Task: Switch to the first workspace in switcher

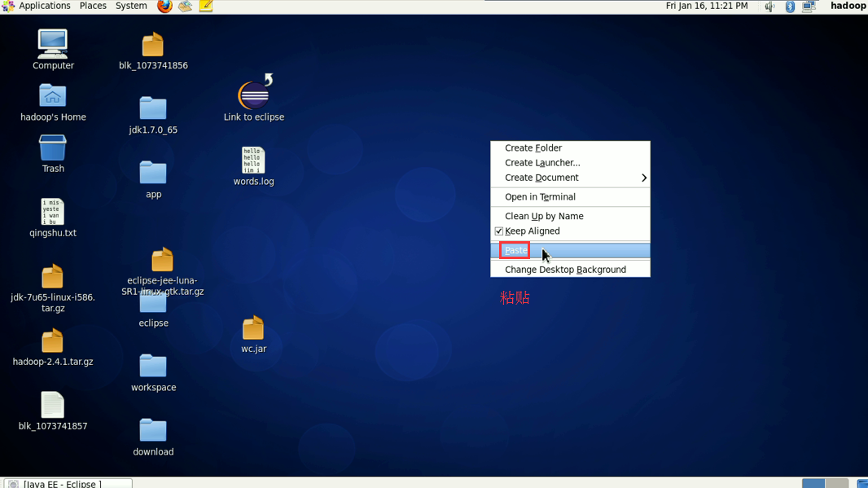Action: [813, 483]
